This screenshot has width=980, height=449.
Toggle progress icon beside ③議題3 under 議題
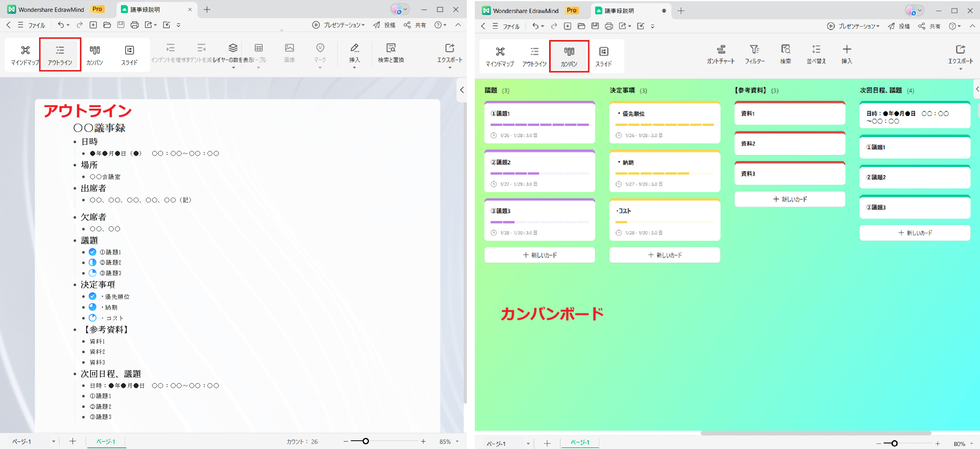pyautogui.click(x=92, y=273)
